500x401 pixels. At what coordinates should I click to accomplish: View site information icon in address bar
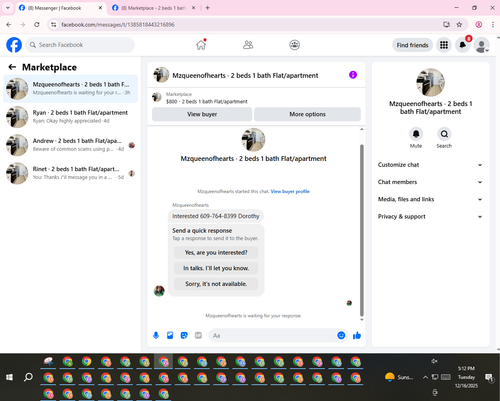[x=54, y=24]
